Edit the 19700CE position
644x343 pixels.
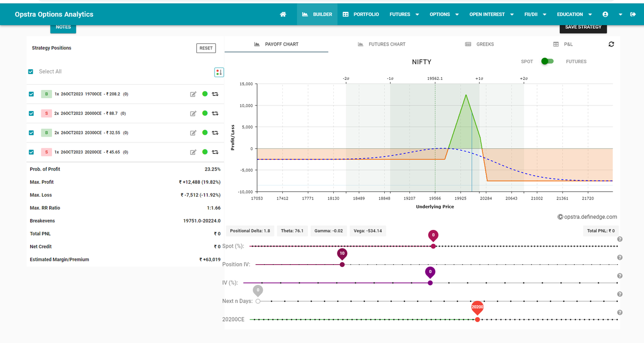pos(193,94)
